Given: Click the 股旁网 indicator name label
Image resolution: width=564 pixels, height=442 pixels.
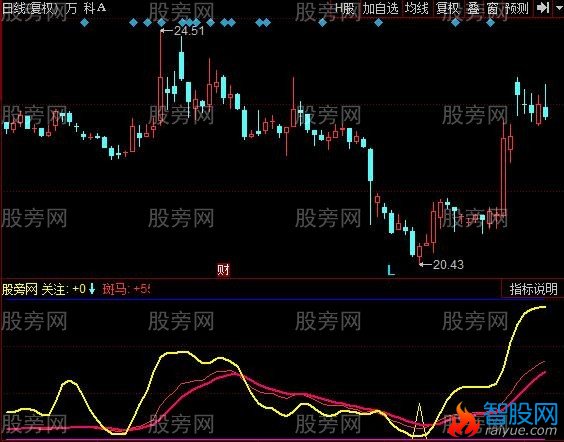Looking at the screenshot, I should click(20, 289).
